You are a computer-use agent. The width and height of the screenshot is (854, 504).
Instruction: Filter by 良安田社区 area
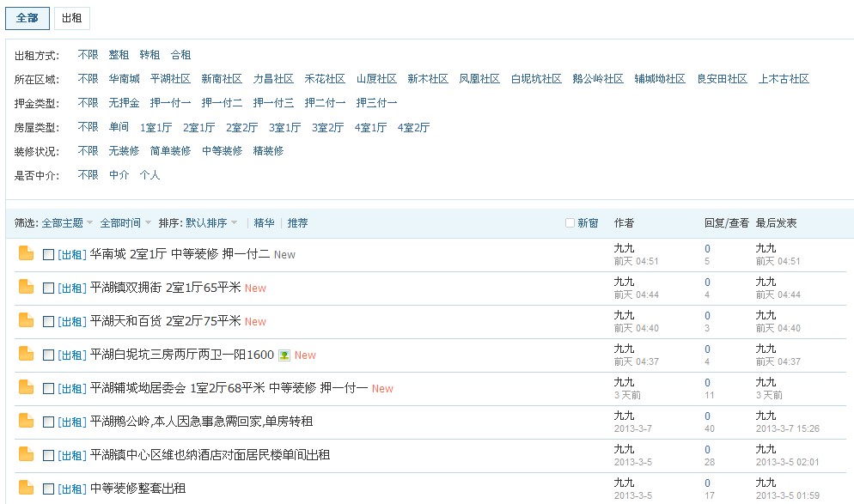pos(723,79)
